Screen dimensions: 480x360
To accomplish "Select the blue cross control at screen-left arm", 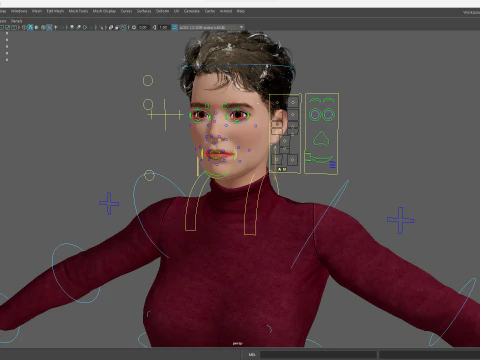I will click(109, 203).
